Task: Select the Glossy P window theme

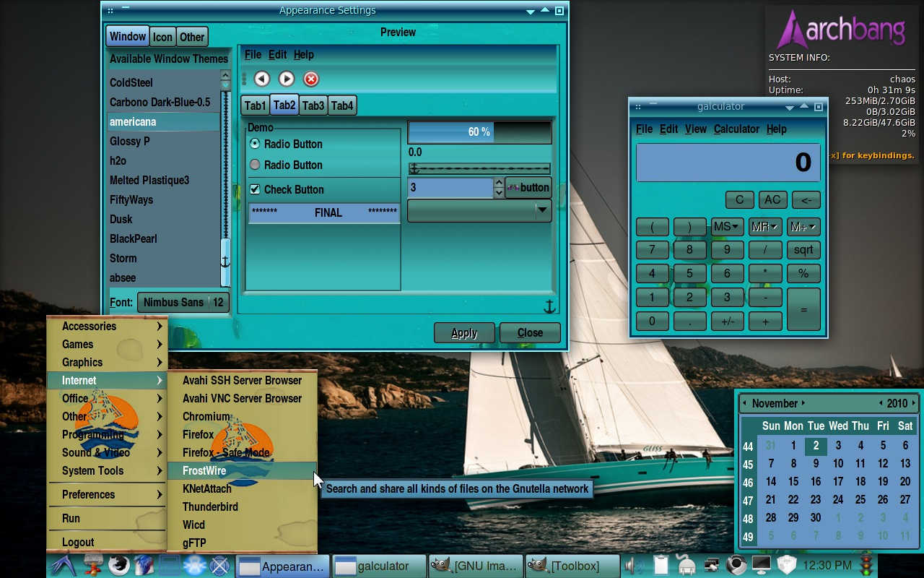Action: click(163, 141)
